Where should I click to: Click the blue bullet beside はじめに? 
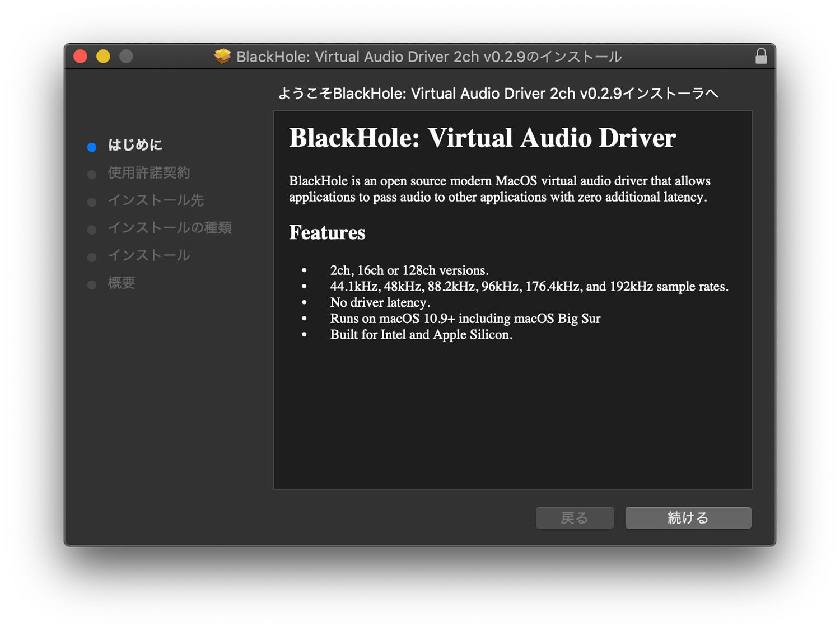pyautogui.click(x=92, y=147)
